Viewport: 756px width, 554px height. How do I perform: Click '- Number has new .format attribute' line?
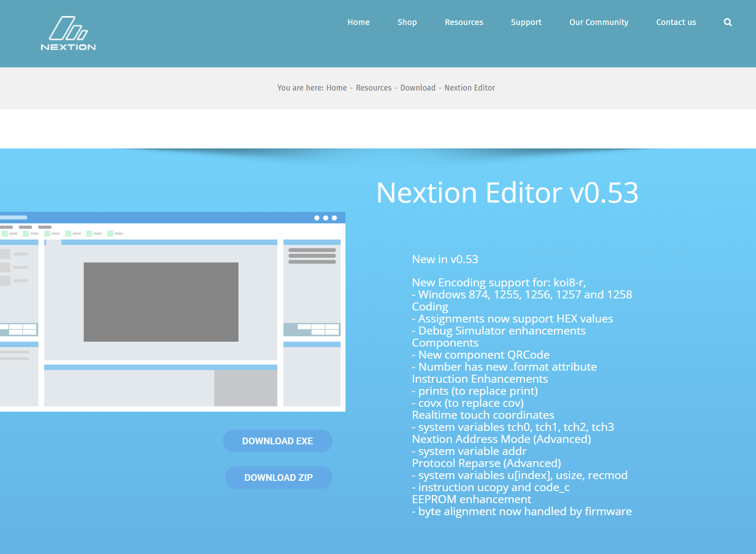pos(504,367)
